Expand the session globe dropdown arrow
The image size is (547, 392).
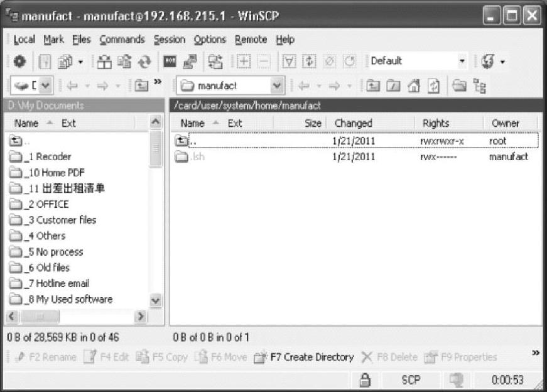(x=502, y=62)
